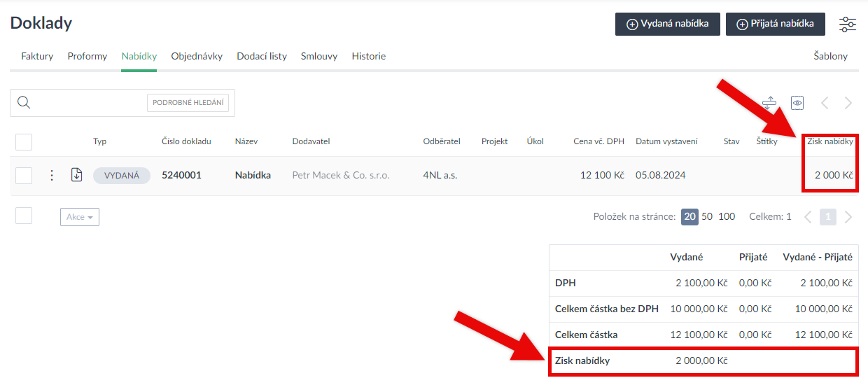868x385 pixels.
Task: Toggle select-all checkbox in table header
Action: pyautogui.click(x=24, y=142)
